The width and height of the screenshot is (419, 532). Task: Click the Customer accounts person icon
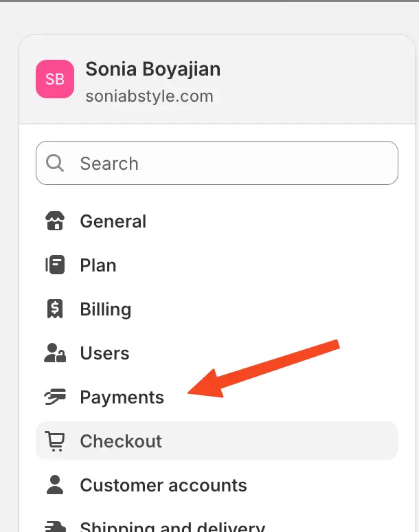tap(54, 485)
